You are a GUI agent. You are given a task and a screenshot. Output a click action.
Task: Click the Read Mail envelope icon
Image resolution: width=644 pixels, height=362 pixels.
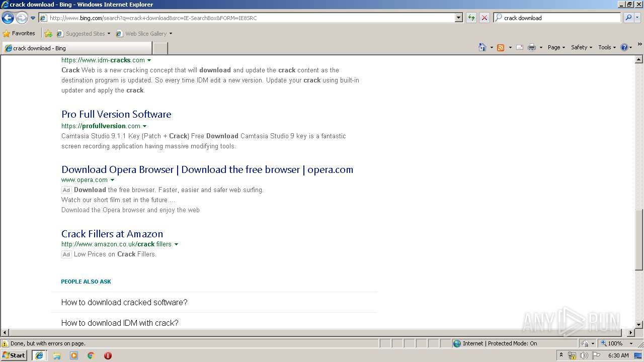pyautogui.click(x=520, y=47)
